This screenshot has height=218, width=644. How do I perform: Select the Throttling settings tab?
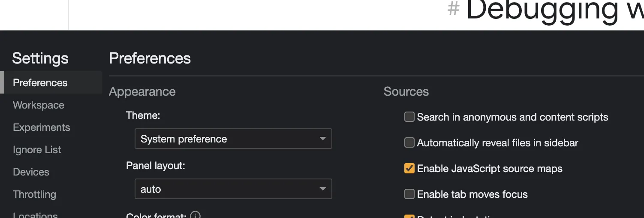point(35,194)
